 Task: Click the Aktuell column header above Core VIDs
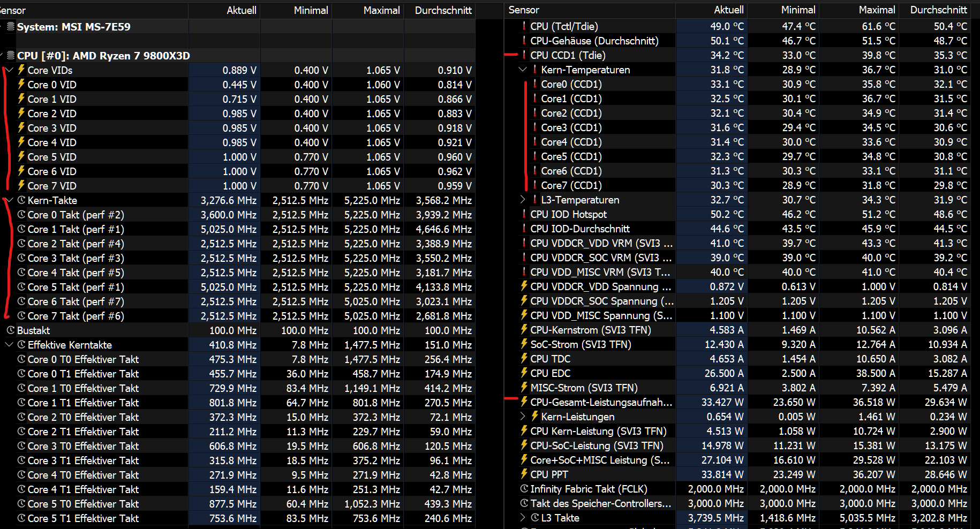point(224,10)
